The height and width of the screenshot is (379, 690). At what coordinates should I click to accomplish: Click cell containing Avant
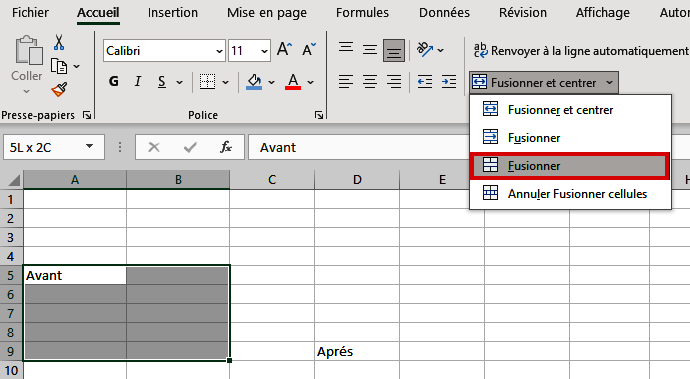[75, 275]
